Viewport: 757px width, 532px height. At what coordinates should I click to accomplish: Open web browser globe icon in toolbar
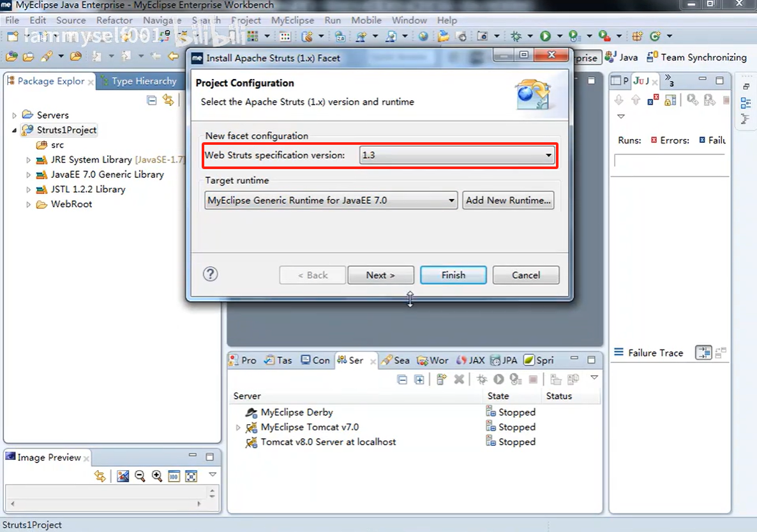pos(423,36)
